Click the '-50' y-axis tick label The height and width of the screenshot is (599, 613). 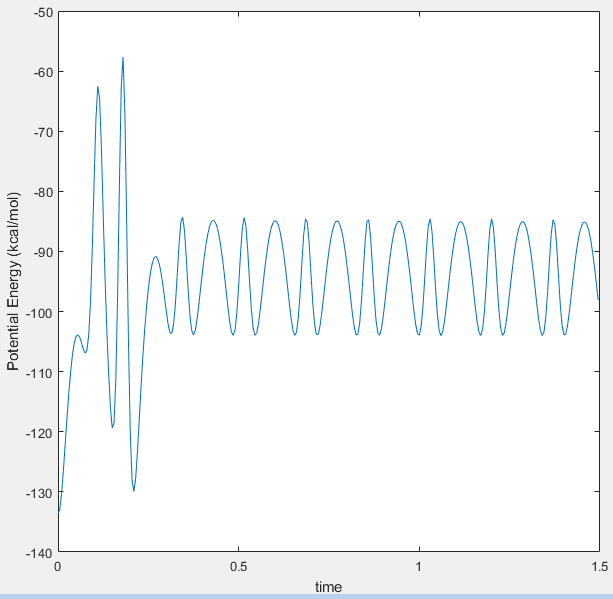(x=43, y=13)
